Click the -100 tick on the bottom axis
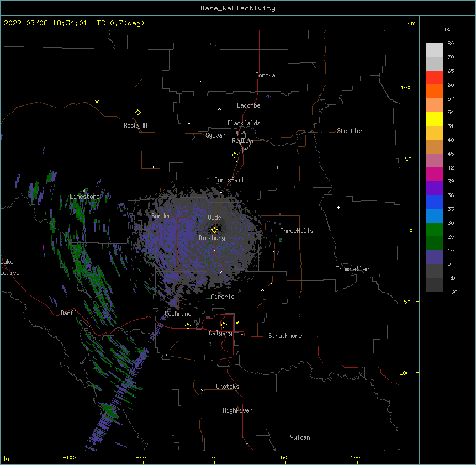The height and width of the screenshot is (465, 476). coord(69,457)
